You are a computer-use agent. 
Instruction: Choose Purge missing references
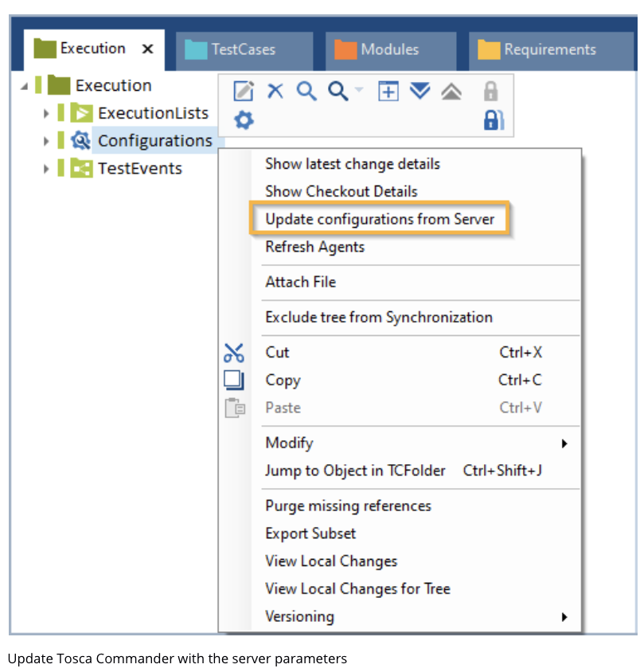tap(400, 506)
